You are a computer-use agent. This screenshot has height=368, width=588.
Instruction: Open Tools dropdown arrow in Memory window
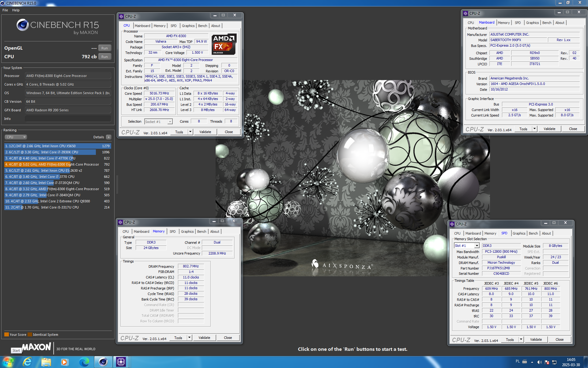[189, 338]
